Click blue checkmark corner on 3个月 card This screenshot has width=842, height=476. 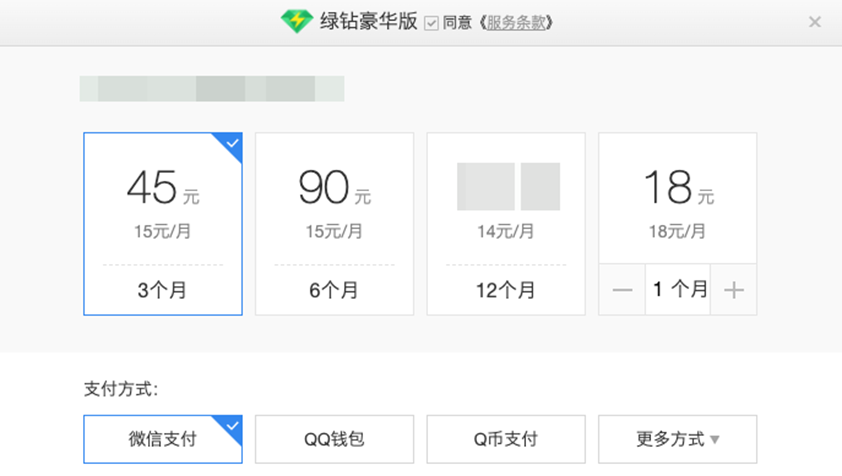232,144
